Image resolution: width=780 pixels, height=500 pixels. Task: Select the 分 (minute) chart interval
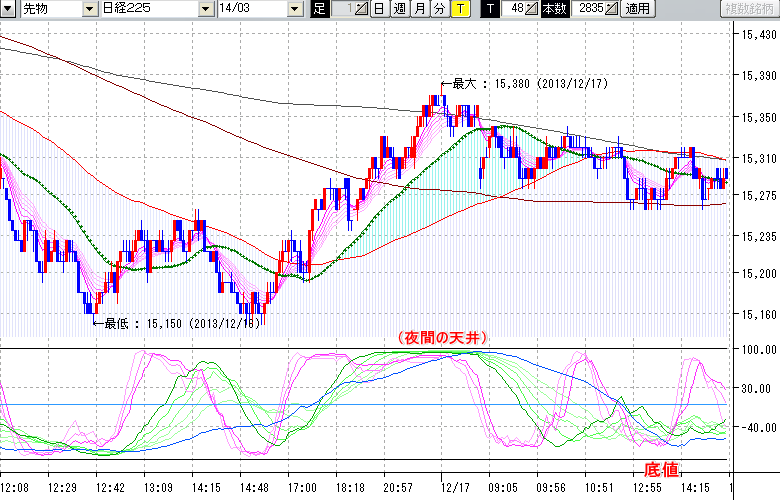pyautogui.click(x=440, y=9)
